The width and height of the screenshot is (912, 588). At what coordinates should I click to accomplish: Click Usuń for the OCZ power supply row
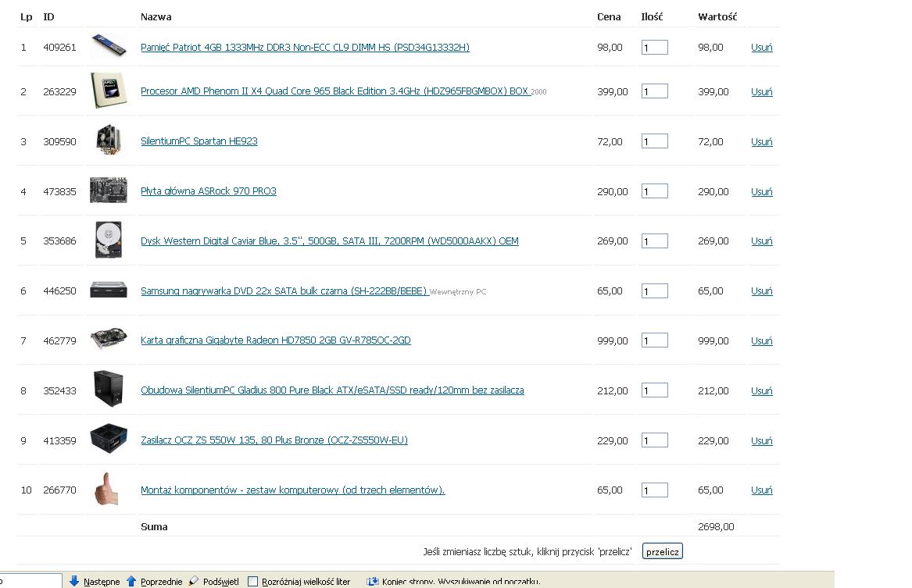(x=761, y=441)
